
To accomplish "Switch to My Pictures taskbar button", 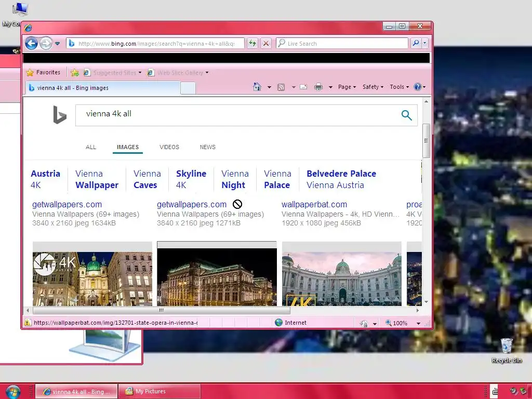I will pos(159,391).
